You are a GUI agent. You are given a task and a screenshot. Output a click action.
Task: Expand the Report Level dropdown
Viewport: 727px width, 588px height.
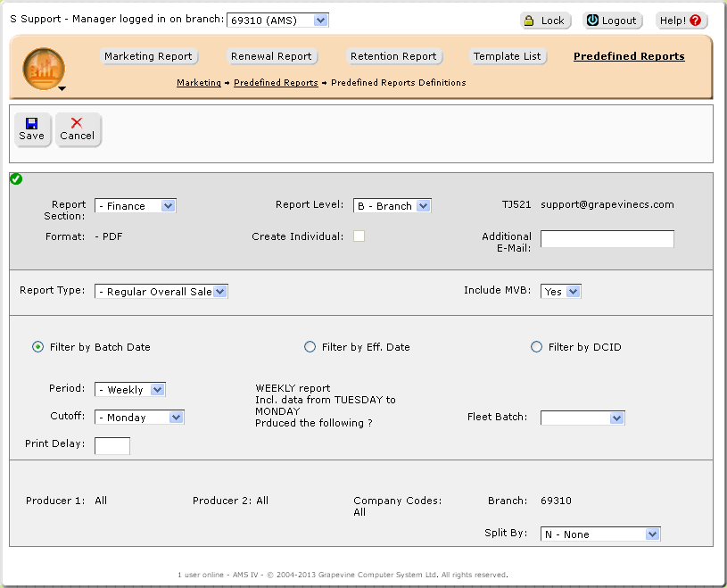point(392,206)
